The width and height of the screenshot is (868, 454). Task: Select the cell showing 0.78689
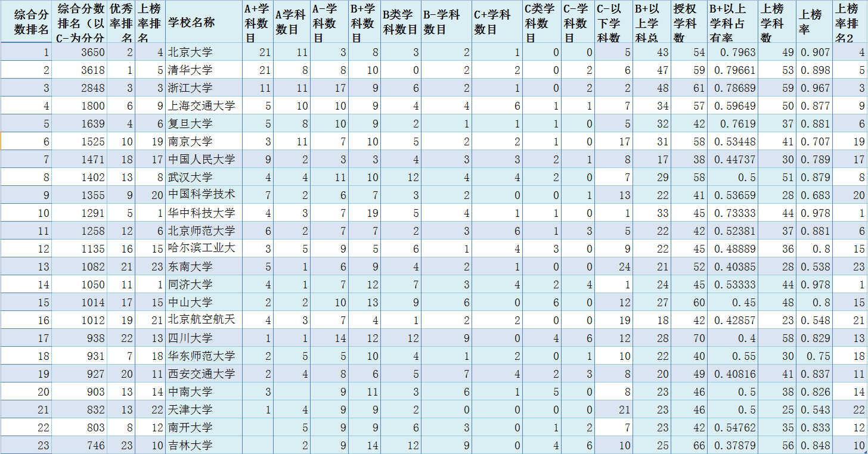coord(733,88)
